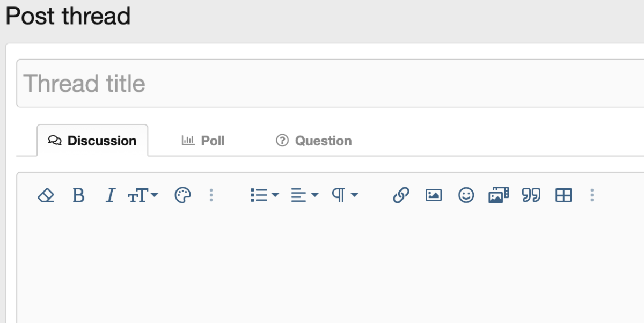Click the Insert link icon
Screen dimensions: 644x323
coord(401,195)
